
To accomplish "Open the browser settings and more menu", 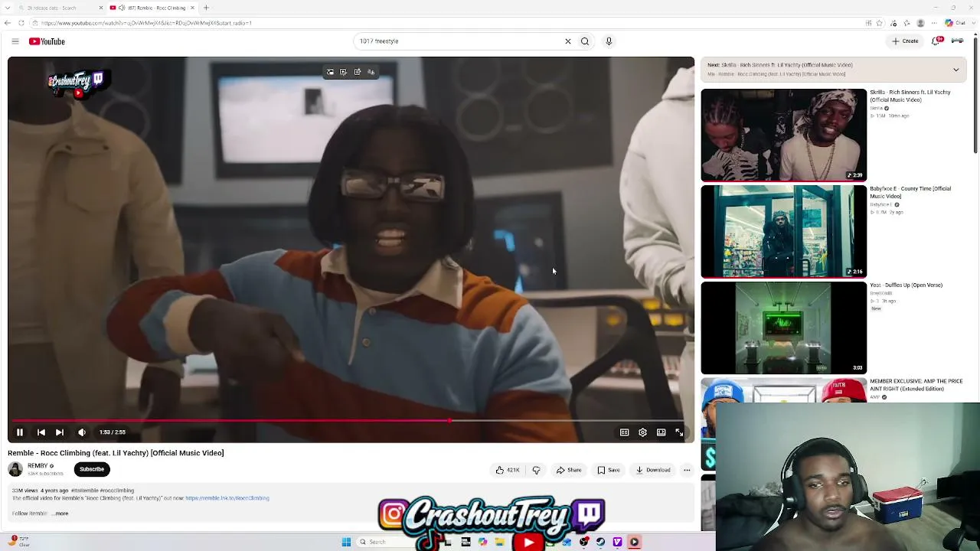I will click(935, 23).
